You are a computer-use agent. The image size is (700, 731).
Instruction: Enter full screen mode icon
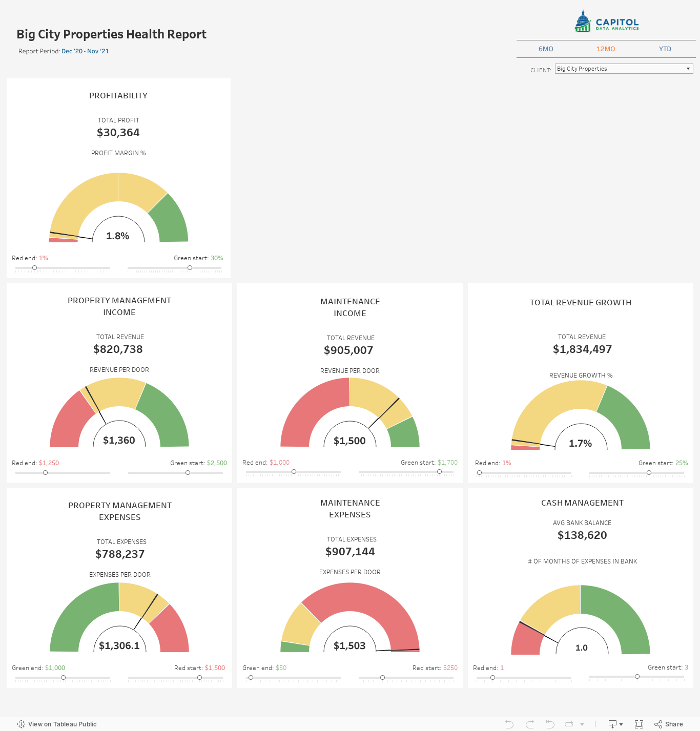tap(639, 724)
